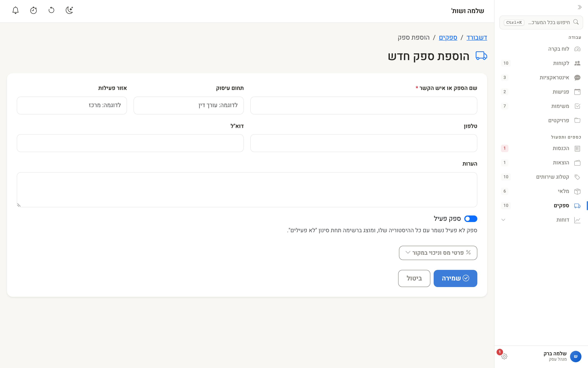This screenshot has width=588, height=368.
Task: Open the timer stopwatch icon
Action: 33,10
